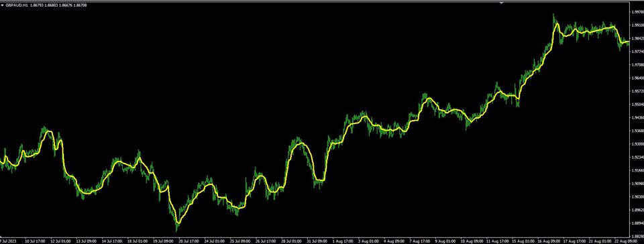644x244 pixels.
Task: Click the 1.95040 price scale label
Action: pyautogui.click(x=638, y=104)
